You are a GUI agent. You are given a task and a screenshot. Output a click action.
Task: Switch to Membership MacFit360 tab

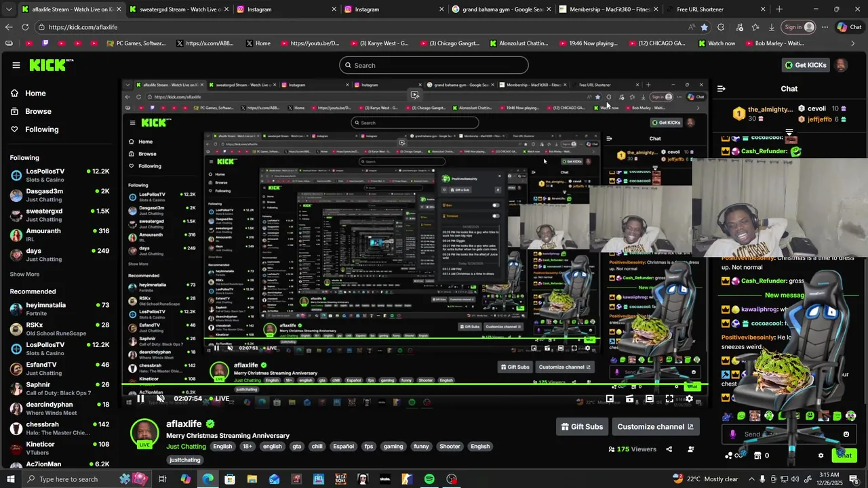point(608,9)
